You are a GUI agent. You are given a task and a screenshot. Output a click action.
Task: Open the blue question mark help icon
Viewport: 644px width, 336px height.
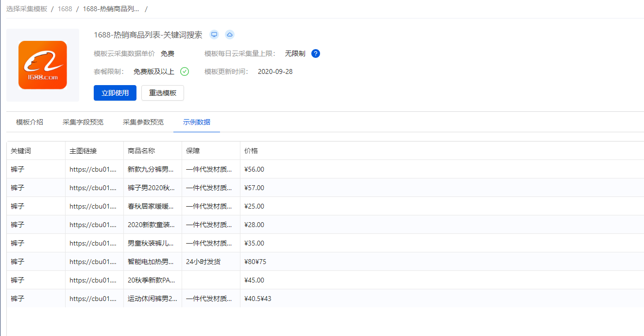316,53
